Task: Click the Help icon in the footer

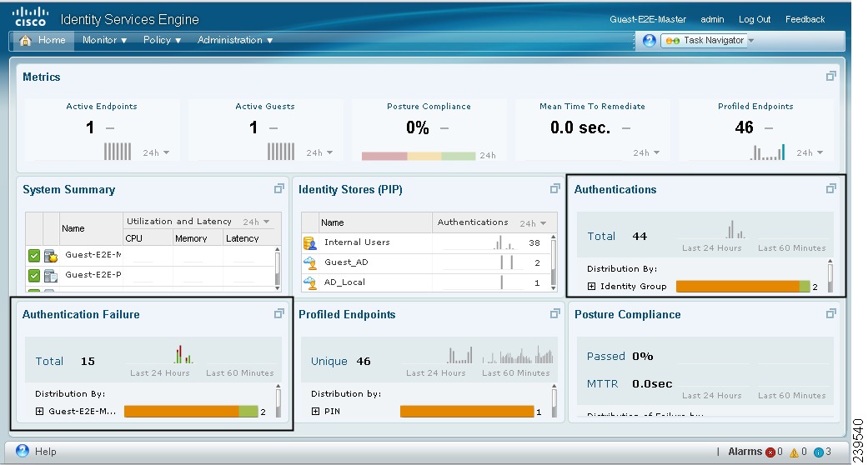Action: point(23,451)
